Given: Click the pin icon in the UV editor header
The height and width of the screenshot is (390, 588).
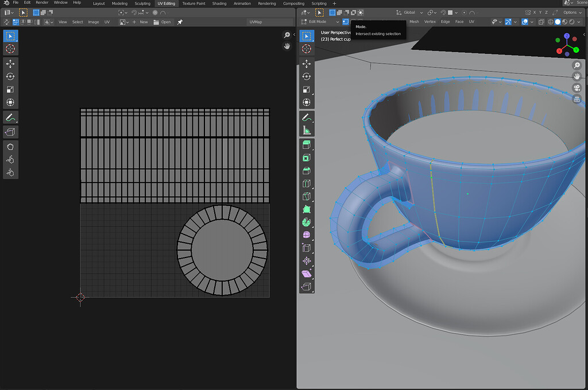Looking at the screenshot, I should (179, 22).
